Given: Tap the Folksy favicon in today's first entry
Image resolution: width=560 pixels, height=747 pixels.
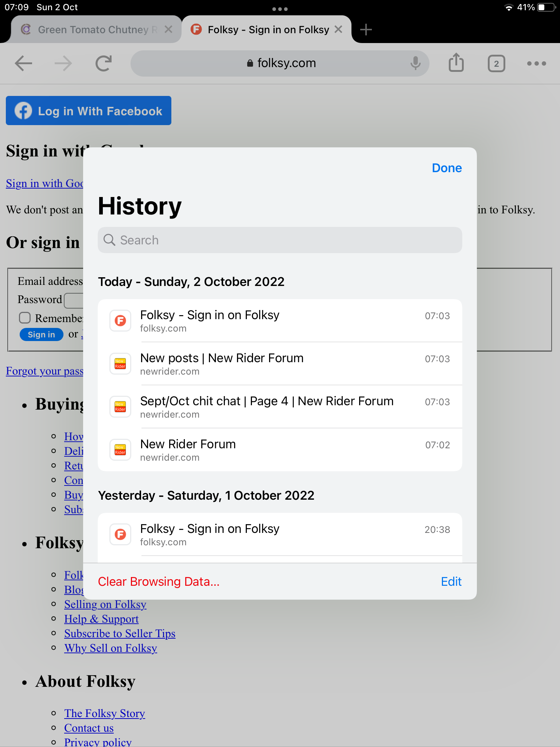Looking at the screenshot, I should [x=120, y=321].
